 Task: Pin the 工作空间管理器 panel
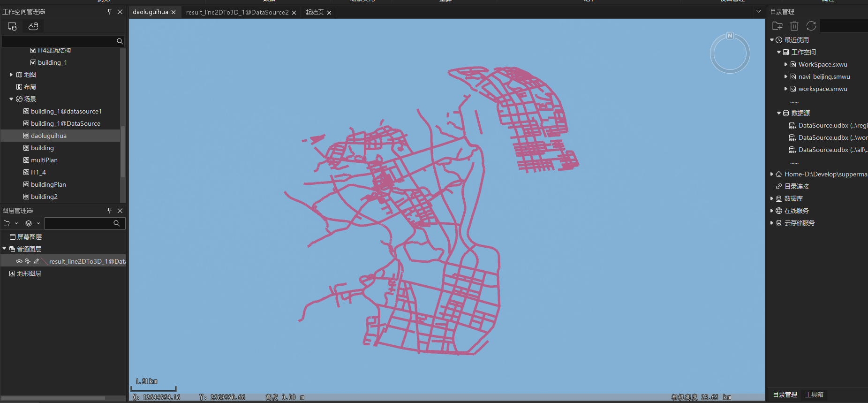(110, 12)
